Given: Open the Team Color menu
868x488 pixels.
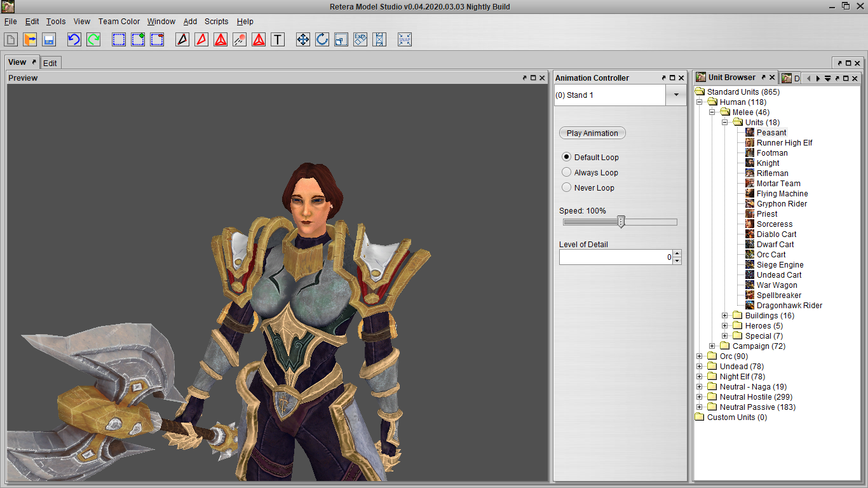Looking at the screenshot, I should 119,21.
